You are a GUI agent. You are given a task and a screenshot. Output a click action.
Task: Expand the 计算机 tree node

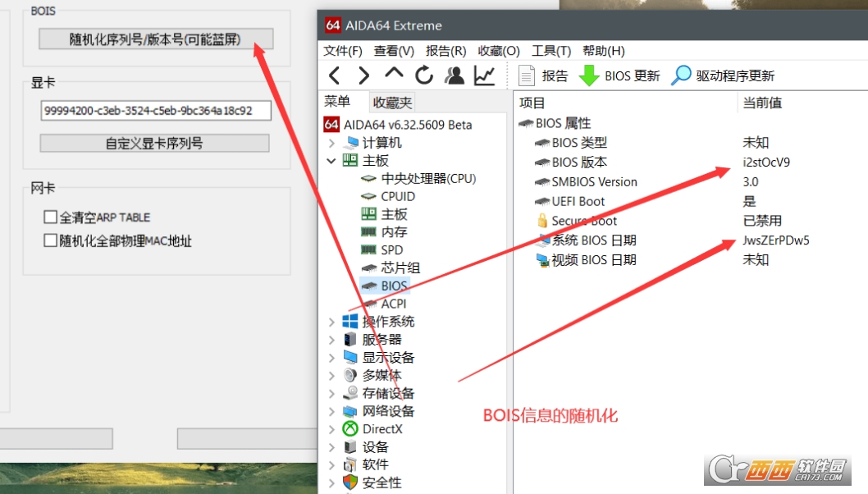(x=331, y=143)
